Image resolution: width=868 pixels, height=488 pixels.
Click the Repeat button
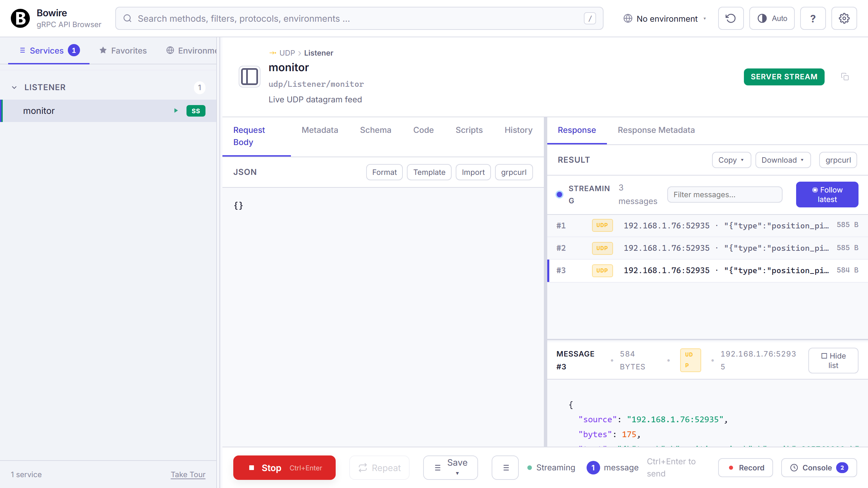tap(379, 468)
